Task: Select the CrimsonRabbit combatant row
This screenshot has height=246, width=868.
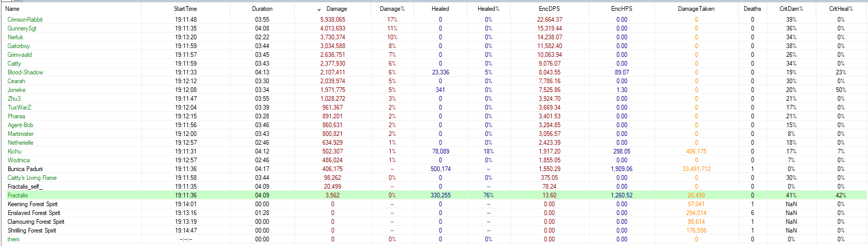Action: point(25,20)
